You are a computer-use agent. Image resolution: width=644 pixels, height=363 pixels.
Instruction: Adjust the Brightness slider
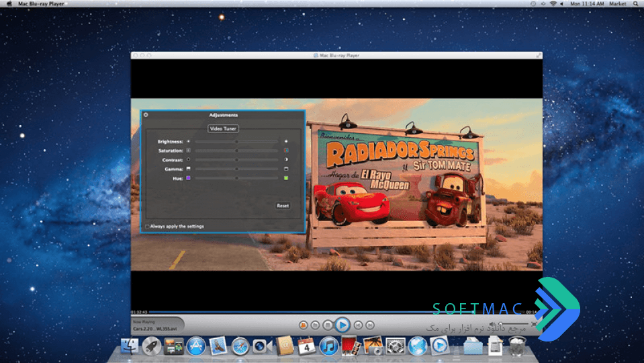pos(236,141)
